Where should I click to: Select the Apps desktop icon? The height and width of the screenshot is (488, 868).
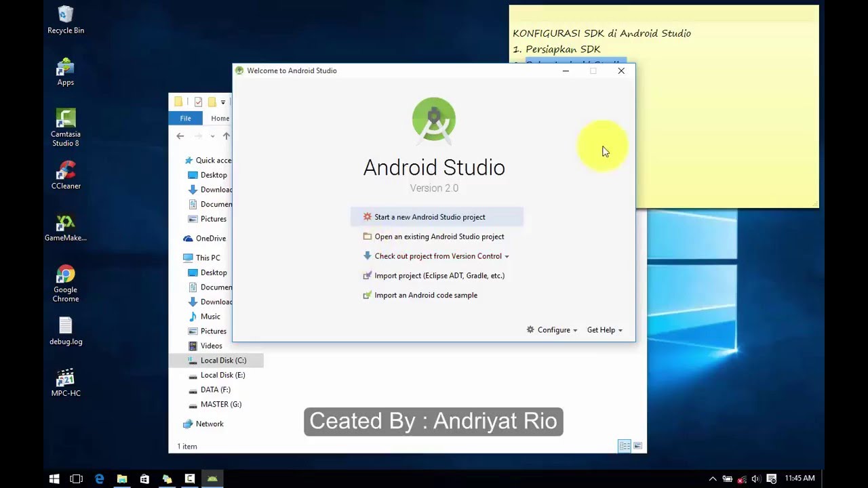pyautogui.click(x=66, y=72)
